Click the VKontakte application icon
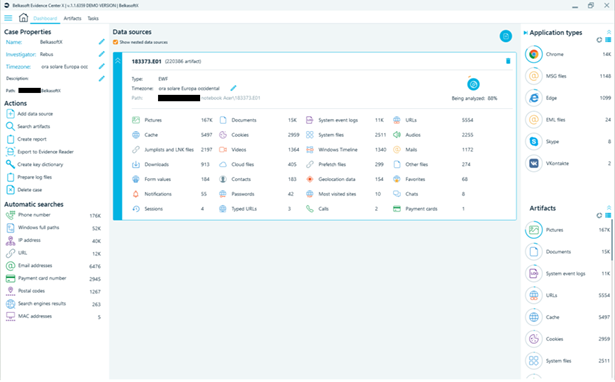 [533, 163]
